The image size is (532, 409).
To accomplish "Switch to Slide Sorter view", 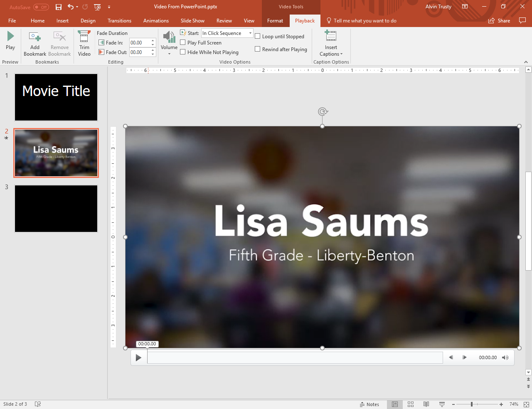I will tap(411, 404).
